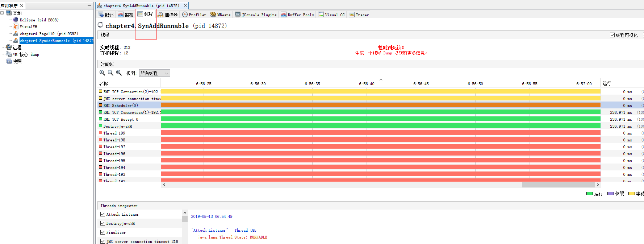Click the VM 核心 dump icon
The height and width of the screenshot is (244, 644).
click(9, 54)
